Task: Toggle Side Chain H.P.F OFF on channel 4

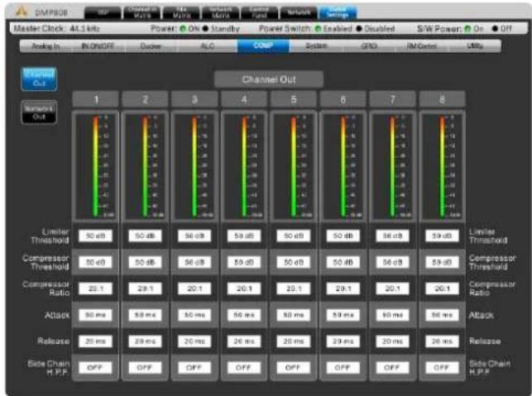Action: point(244,368)
